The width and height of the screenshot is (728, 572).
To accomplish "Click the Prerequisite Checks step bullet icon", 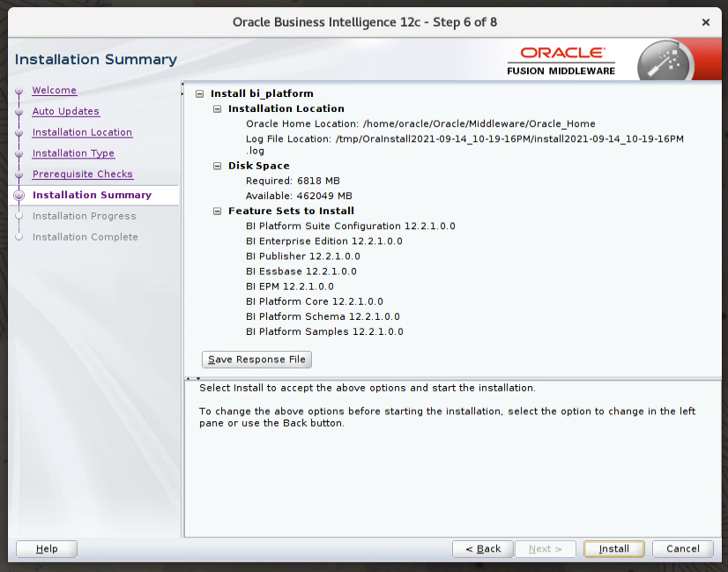I will pyautogui.click(x=19, y=175).
